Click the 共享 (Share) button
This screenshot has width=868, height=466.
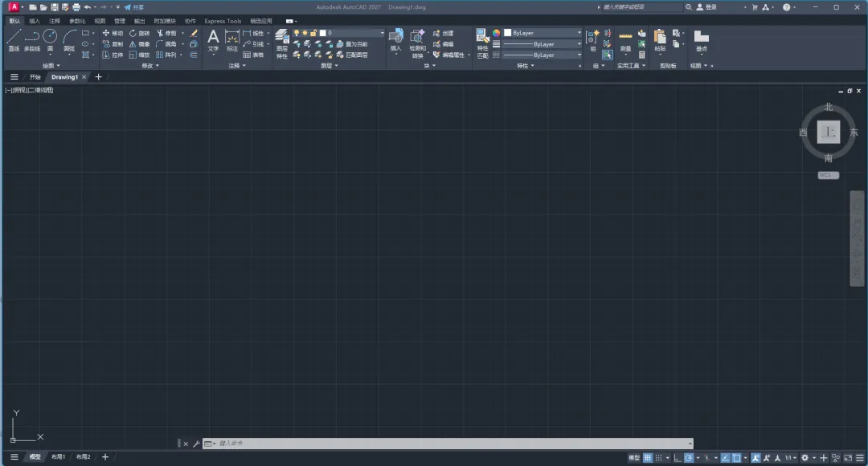tap(134, 7)
